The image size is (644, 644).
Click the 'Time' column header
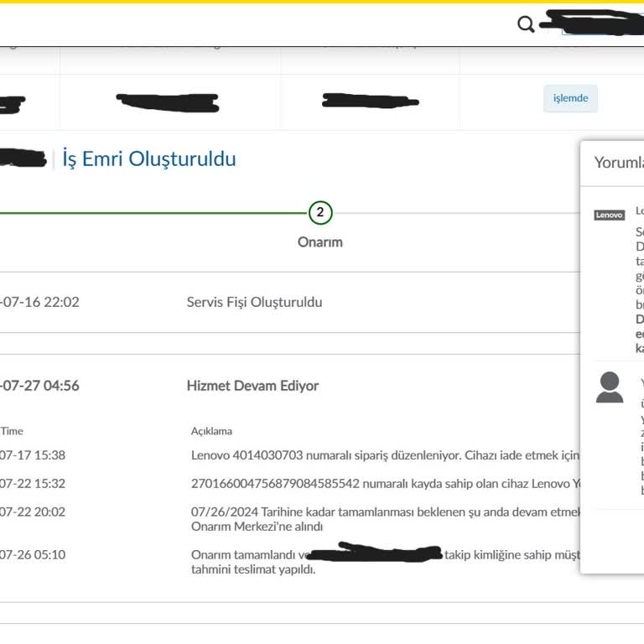(12, 431)
